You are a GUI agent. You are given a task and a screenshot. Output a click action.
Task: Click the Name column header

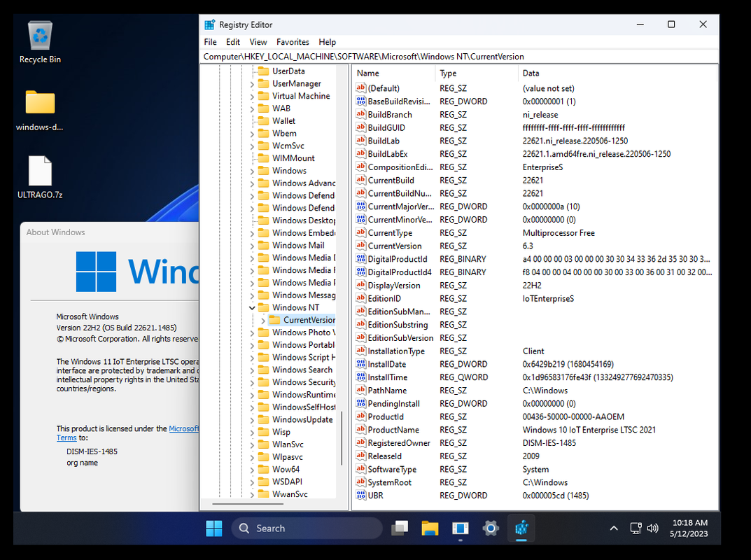click(x=394, y=73)
